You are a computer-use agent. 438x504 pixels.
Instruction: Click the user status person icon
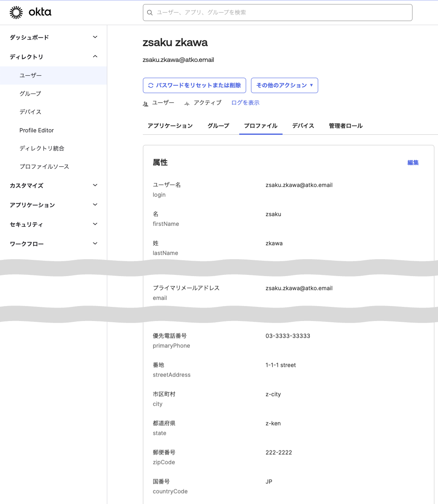[146, 104]
